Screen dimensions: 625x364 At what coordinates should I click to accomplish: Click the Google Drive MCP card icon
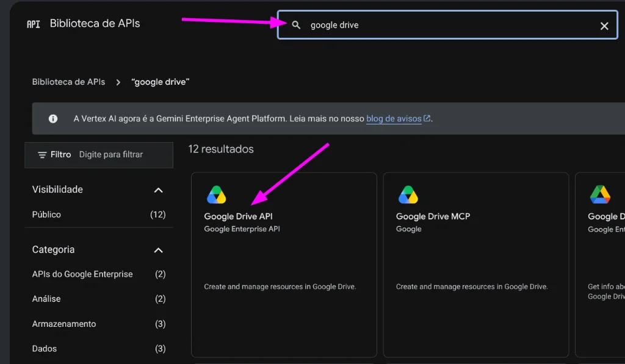click(408, 194)
